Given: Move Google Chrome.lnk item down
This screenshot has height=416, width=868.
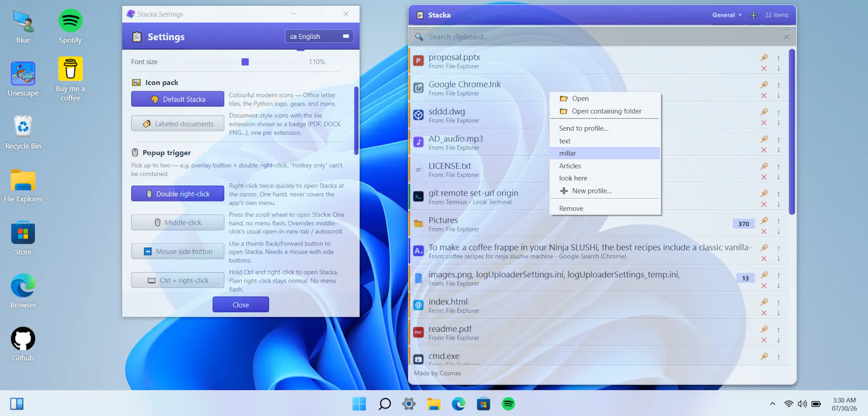Looking at the screenshot, I should 778,96.
